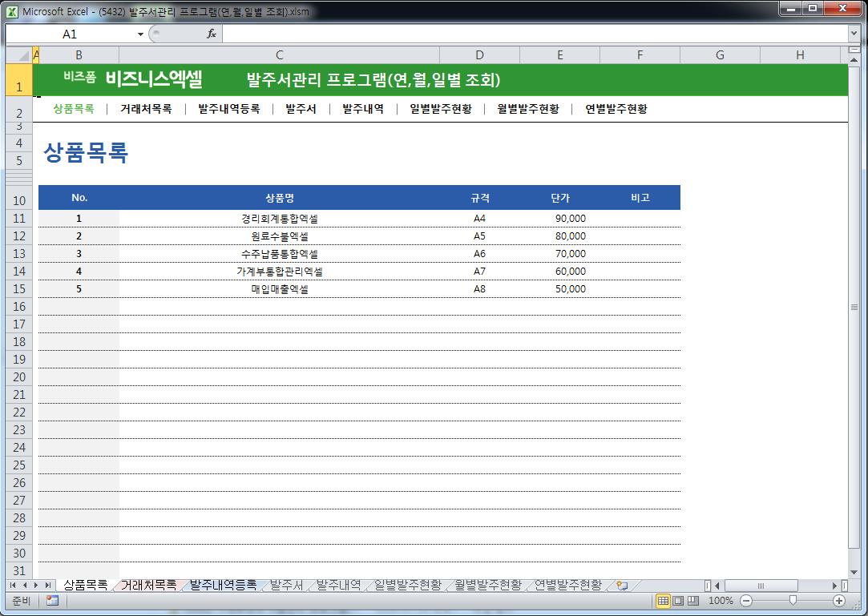The width and height of the screenshot is (868, 616).
Task: Open the 월별발주현황 sheet tab
Action: (x=487, y=585)
